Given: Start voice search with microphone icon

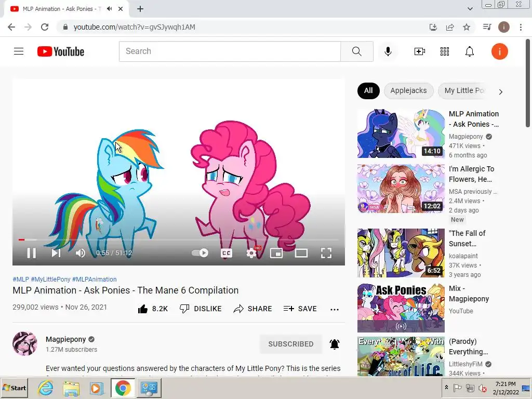Looking at the screenshot, I should pos(388,51).
